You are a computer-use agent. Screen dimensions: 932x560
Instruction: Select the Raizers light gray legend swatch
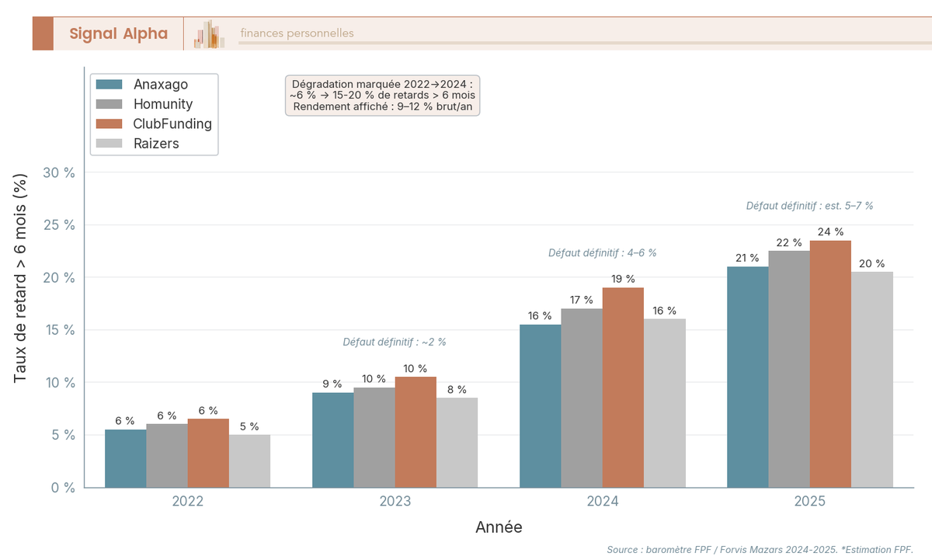coord(109,143)
